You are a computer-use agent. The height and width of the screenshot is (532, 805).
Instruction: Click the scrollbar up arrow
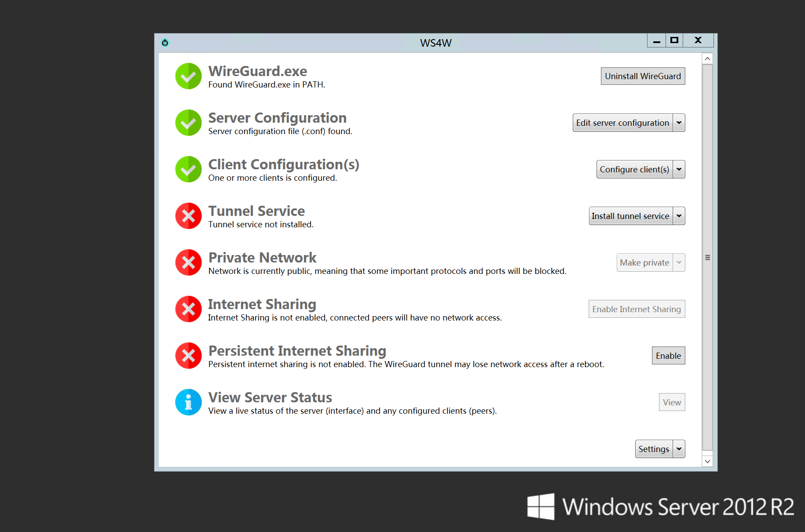(707, 59)
